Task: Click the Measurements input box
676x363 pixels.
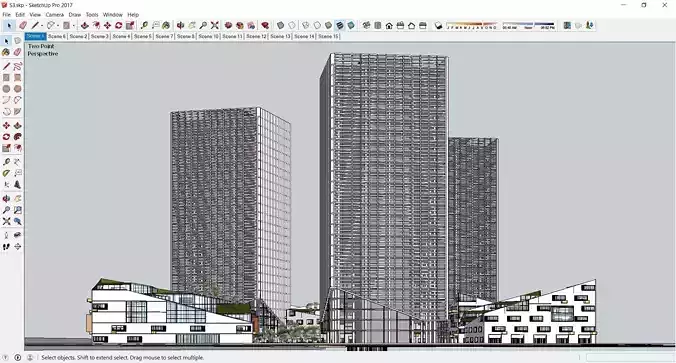Action: coord(630,357)
